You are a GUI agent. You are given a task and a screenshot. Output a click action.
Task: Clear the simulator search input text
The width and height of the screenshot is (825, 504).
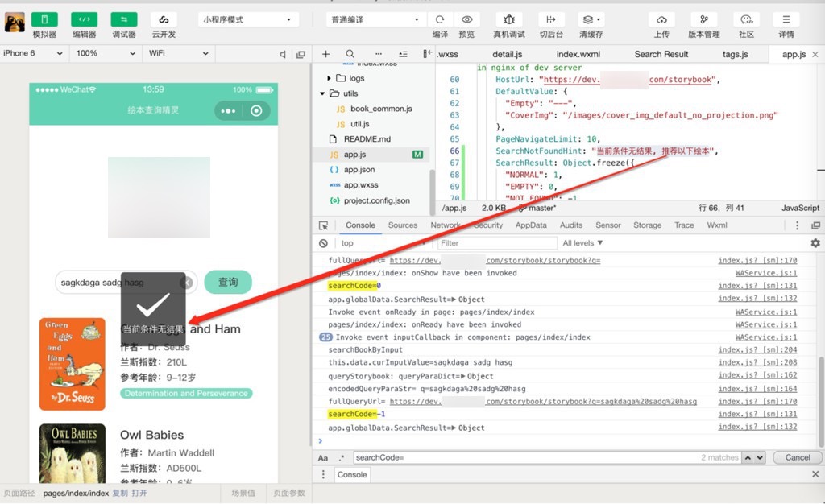(x=186, y=283)
